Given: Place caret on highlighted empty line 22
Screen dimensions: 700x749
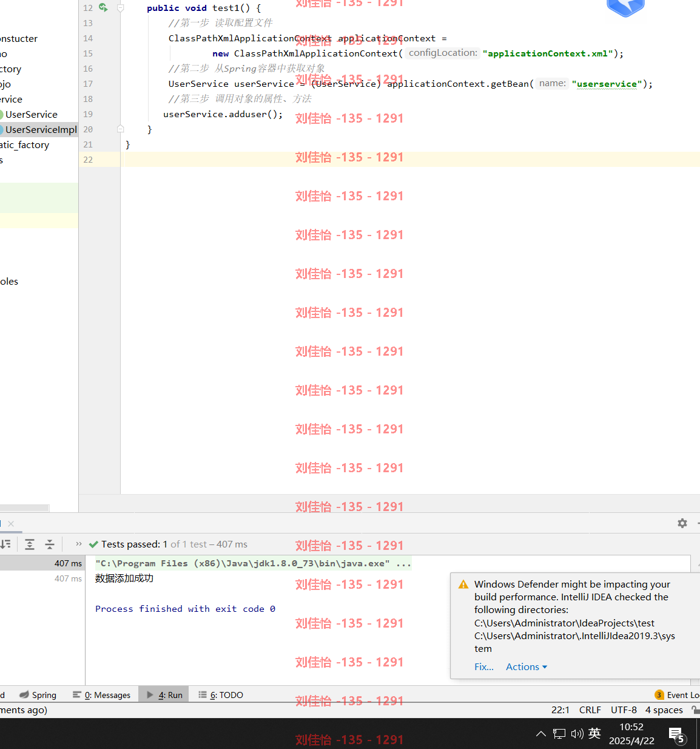Looking at the screenshot, I should pos(410,160).
